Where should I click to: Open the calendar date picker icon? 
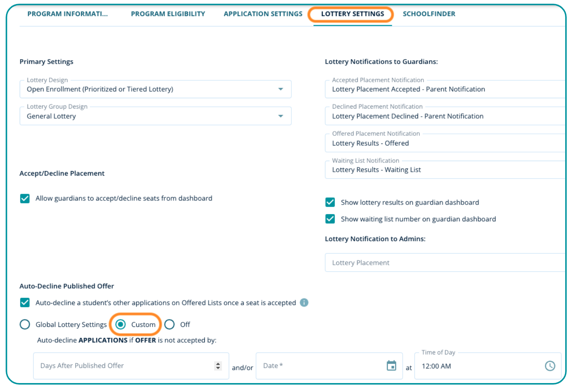(391, 366)
